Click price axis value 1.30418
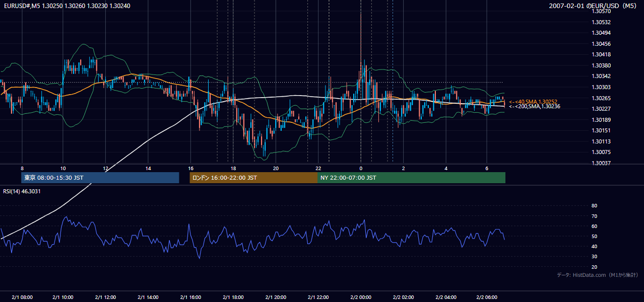 (601, 55)
